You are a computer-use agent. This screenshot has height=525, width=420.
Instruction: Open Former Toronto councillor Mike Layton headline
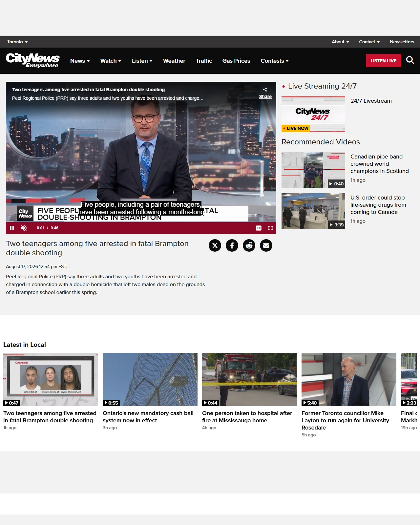coord(346,420)
